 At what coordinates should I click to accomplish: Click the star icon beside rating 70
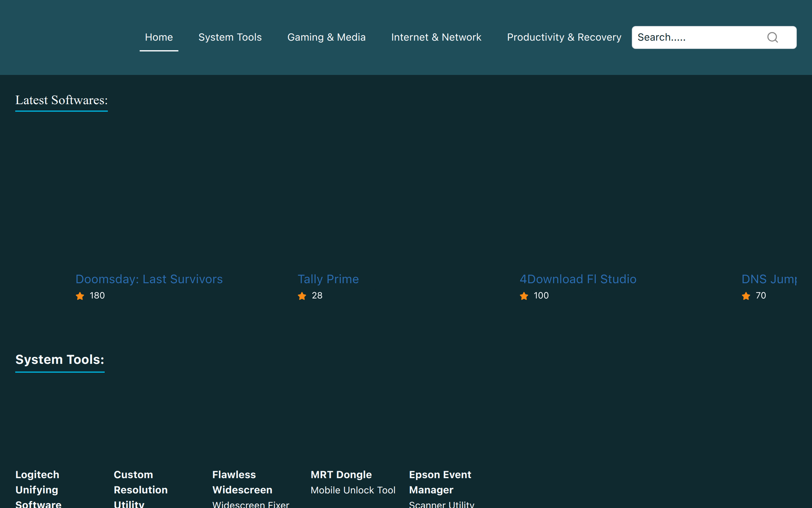(746, 296)
